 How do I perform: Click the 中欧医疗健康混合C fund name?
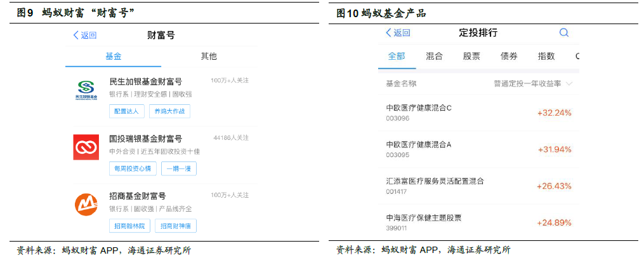[x=419, y=108]
